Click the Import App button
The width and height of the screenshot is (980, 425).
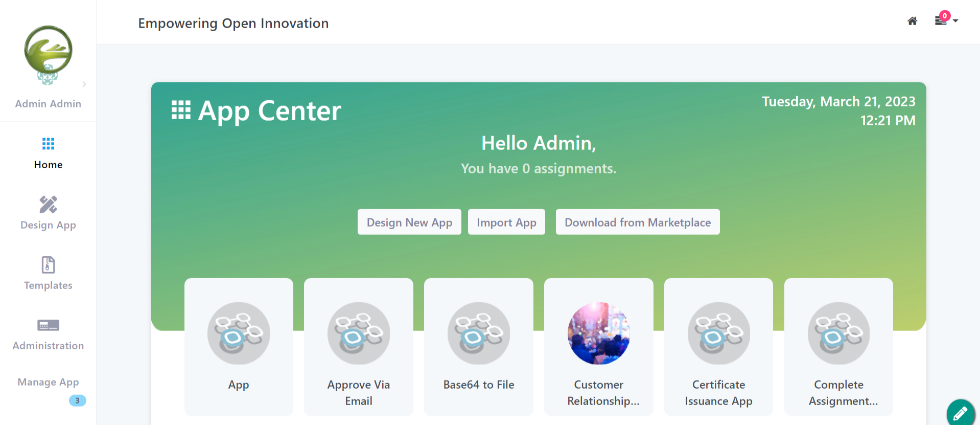pyautogui.click(x=506, y=222)
